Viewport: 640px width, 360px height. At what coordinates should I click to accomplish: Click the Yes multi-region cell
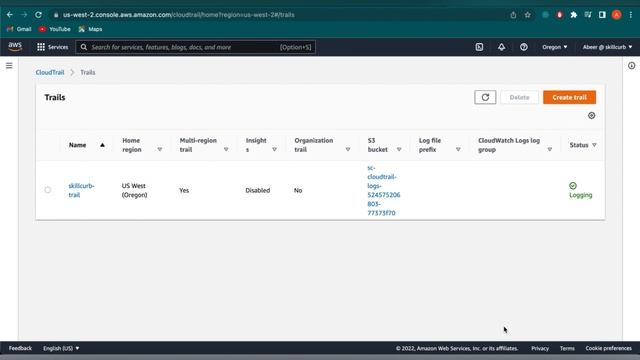(184, 190)
